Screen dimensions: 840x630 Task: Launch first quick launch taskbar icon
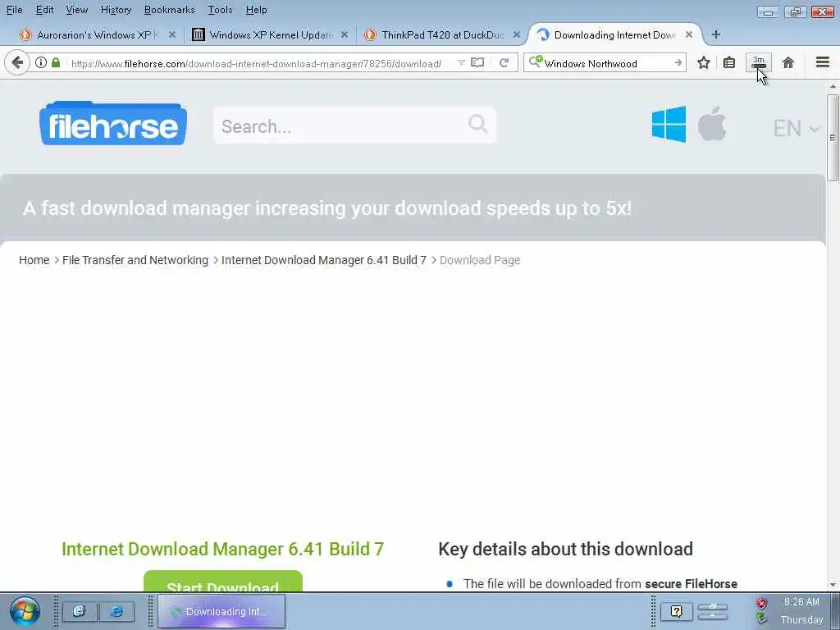click(x=80, y=611)
